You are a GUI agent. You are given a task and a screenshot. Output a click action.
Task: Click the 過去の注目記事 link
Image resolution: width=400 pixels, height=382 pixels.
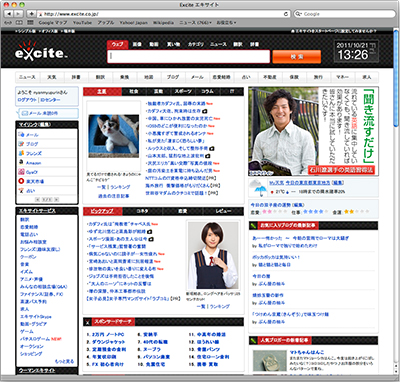[113, 196]
